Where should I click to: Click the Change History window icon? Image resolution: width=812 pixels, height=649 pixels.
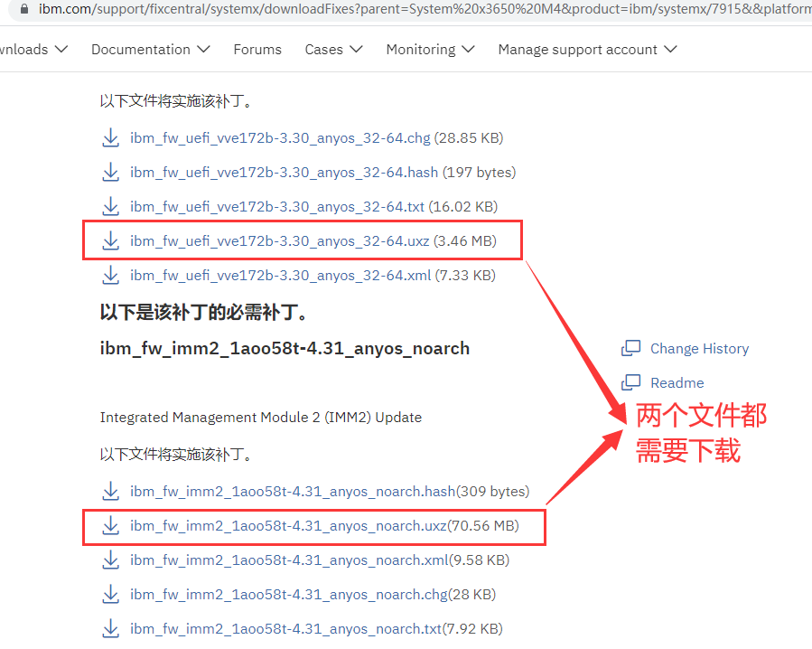pos(630,348)
